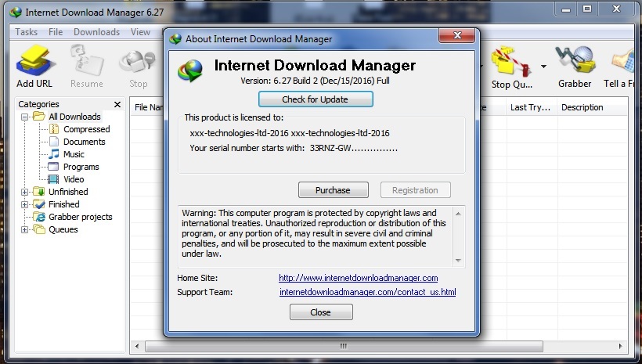Viewport: 642px width, 364px height.
Task: Click the IDM icon in main title bar
Action: (16, 13)
